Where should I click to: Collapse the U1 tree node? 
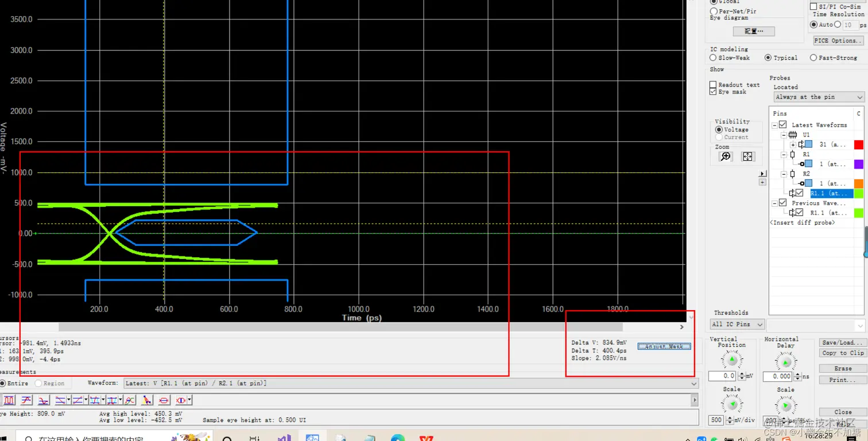[x=784, y=135]
